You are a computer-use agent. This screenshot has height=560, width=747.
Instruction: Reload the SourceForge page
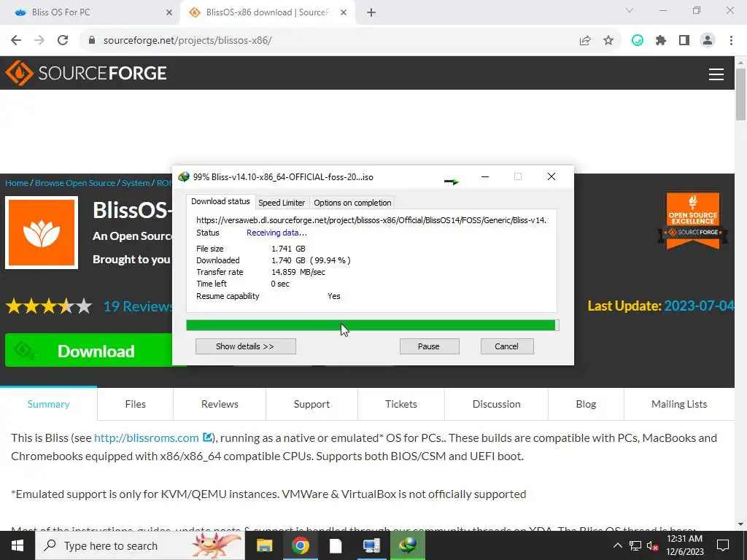pos(63,41)
